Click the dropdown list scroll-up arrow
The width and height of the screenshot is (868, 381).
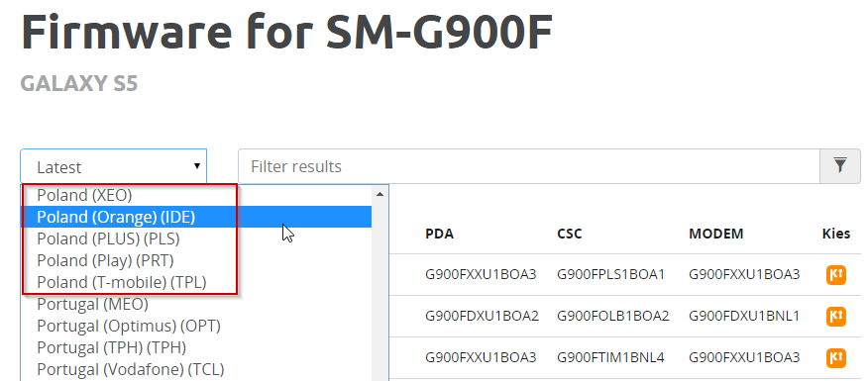pos(380,194)
